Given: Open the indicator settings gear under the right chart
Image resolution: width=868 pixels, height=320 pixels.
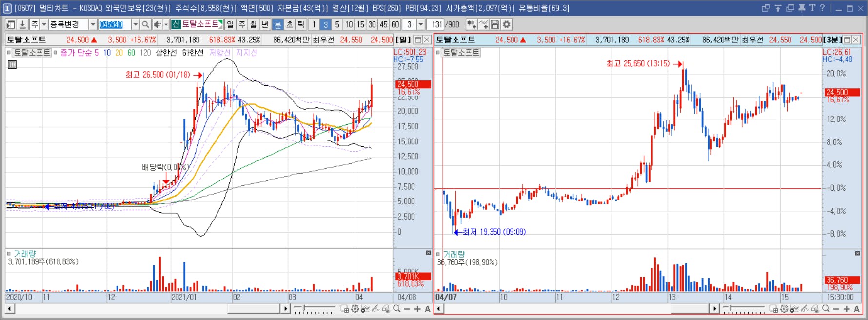Looking at the screenshot, I should tap(784, 309).
